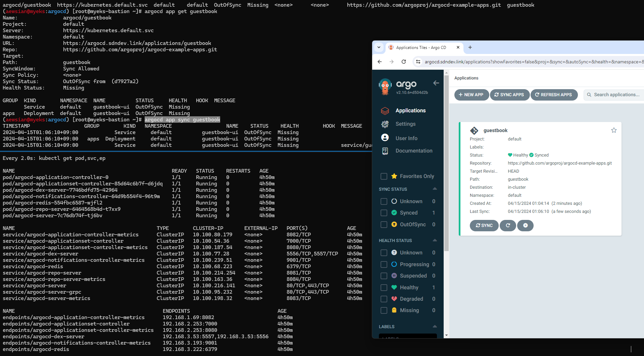Open Documentation from the sidebar

tap(414, 151)
